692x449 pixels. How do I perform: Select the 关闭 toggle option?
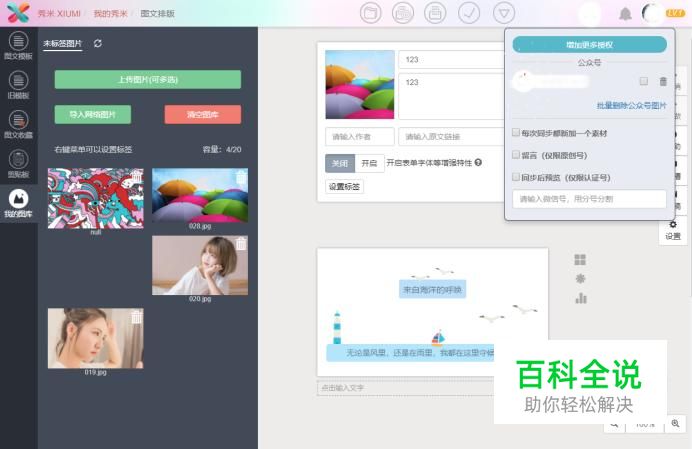(x=340, y=163)
